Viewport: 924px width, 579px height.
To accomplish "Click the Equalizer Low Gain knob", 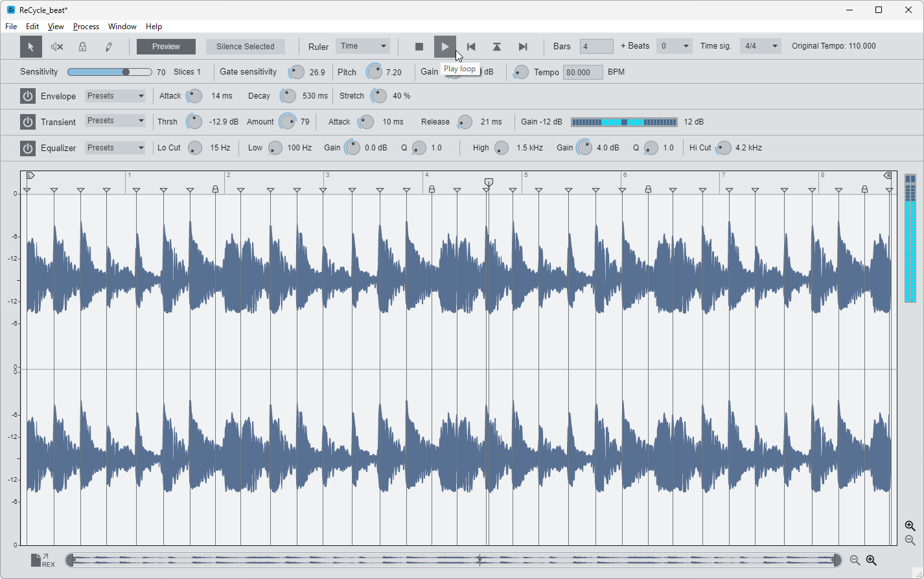I will click(x=352, y=148).
